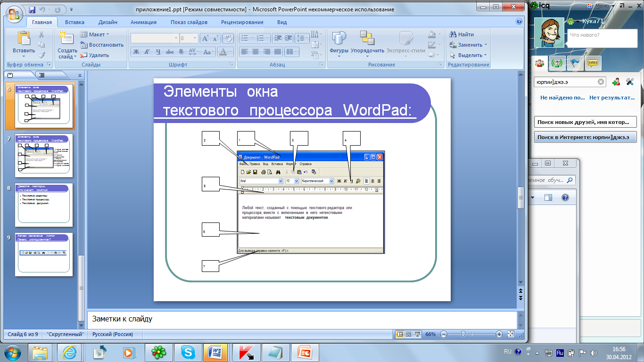Toggle Bold Ж formatting

pyautogui.click(x=136, y=52)
